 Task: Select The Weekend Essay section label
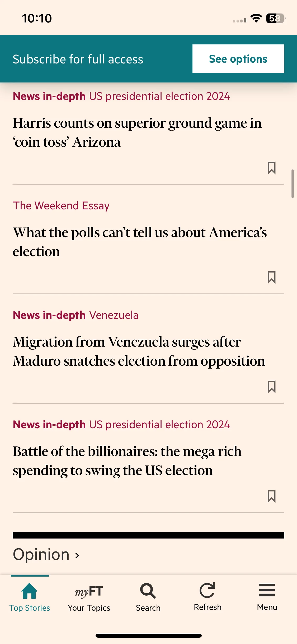pyautogui.click(x=61, y=206)
